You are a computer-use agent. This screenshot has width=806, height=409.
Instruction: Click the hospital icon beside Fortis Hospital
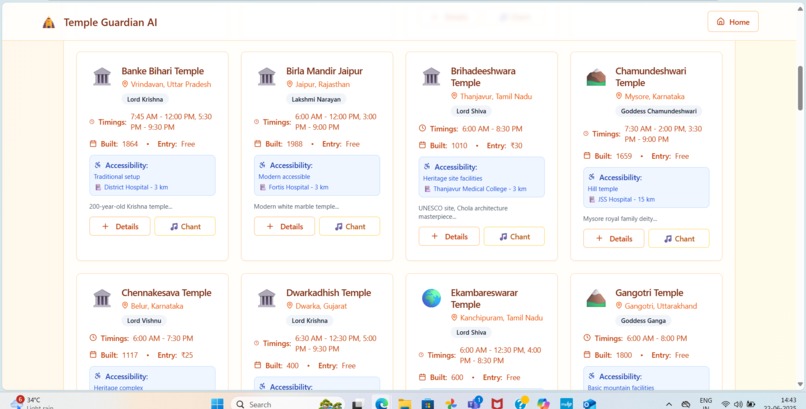coord(262,188)
